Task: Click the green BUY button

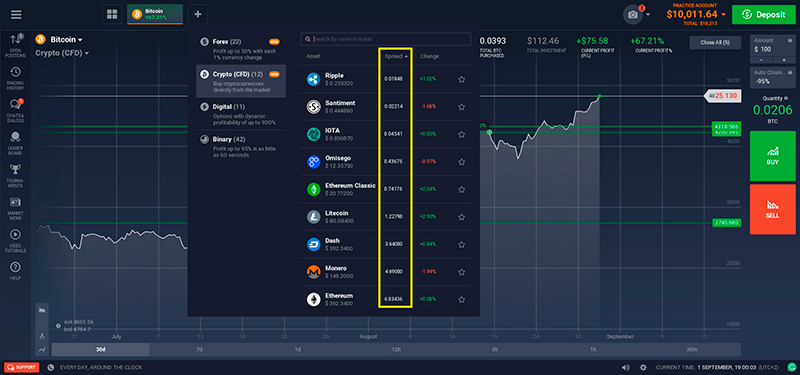Action: point(772,156)
